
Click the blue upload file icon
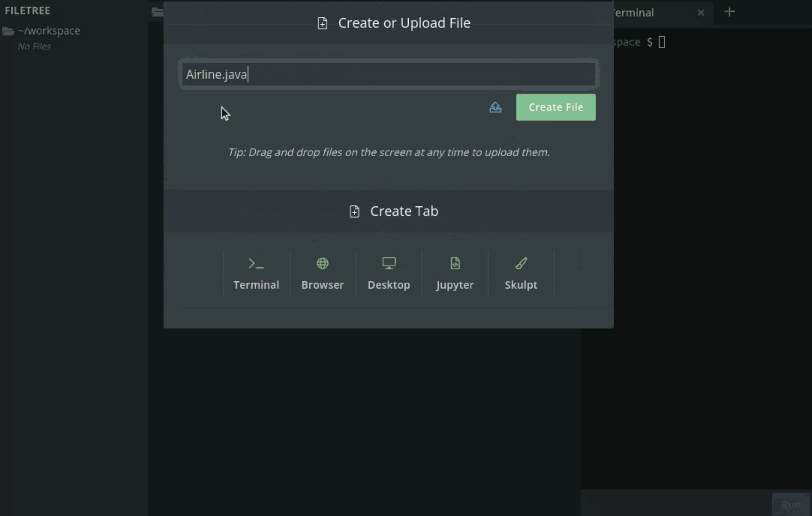(x=495, y=107)
